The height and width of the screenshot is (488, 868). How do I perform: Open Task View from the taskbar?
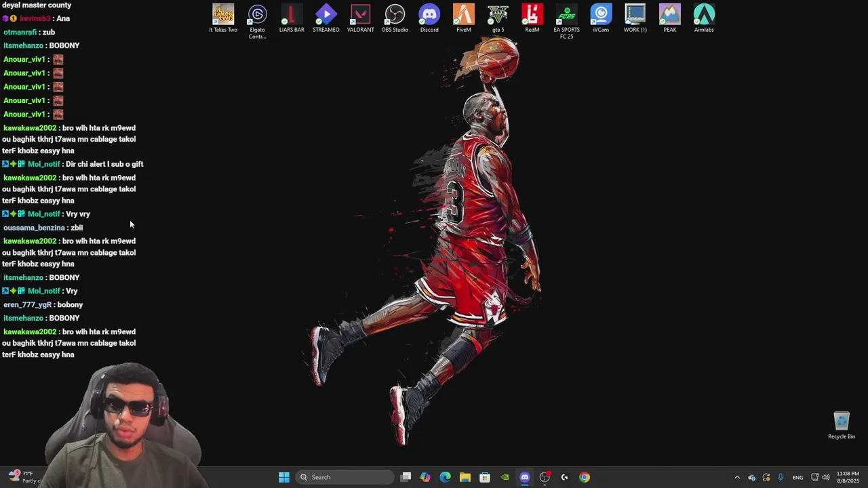(406, 477)
